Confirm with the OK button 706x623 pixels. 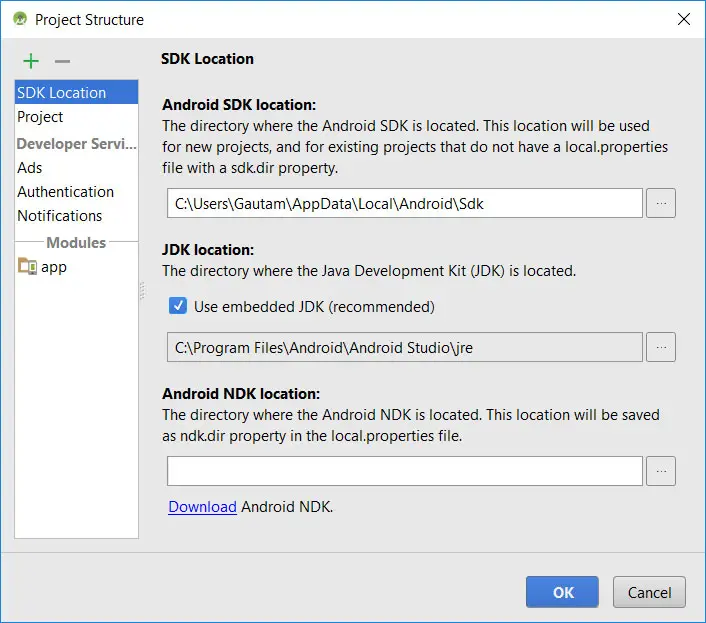coord(562,592)
